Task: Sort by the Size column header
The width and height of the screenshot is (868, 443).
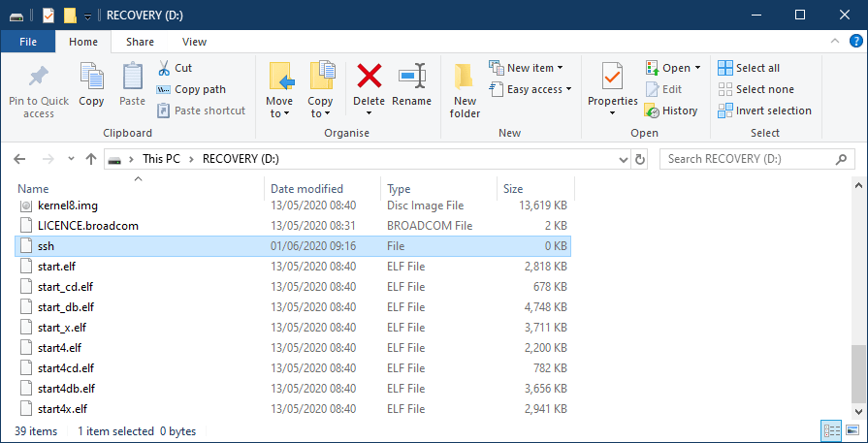Action: coord(513,189)
